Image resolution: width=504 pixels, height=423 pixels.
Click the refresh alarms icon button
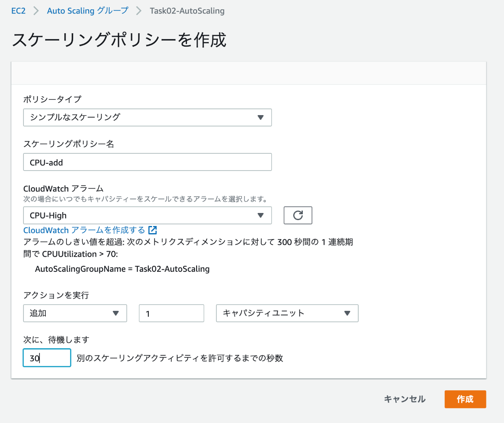(298, 215)
